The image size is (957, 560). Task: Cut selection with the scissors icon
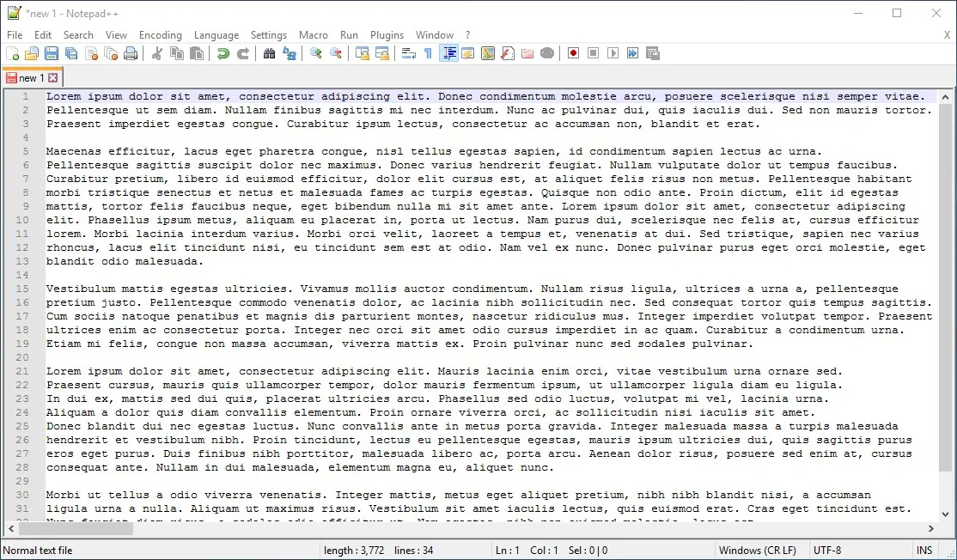(157, 54)
